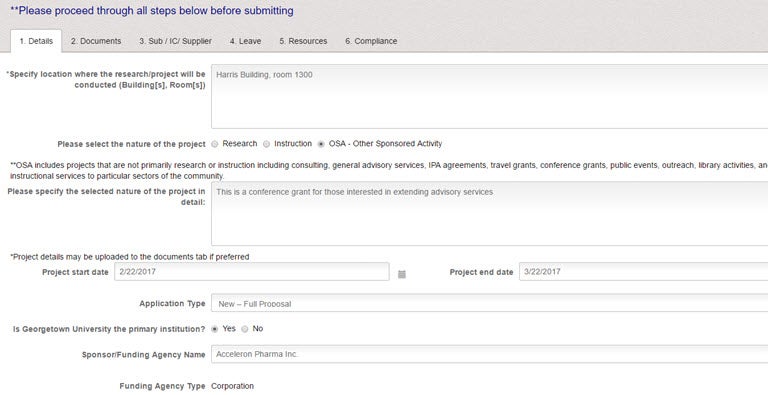The height and width of the screenshot is (395, 768).
Task: Switch to the 2. Documents tab
Action: (96, 41)
